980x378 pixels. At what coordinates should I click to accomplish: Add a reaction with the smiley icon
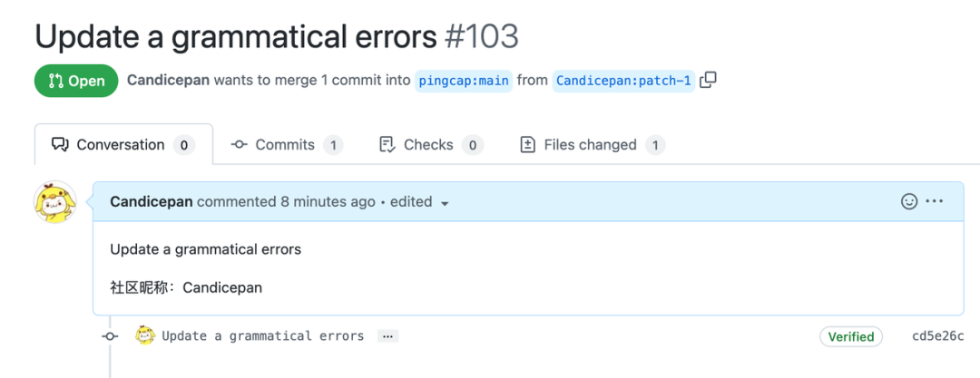(x=909, y=201)
